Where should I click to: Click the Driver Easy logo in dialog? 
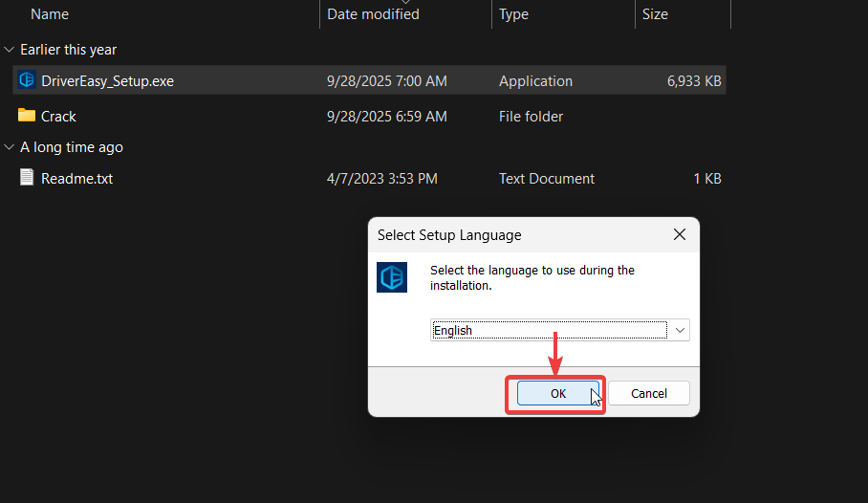click(392, 277)
